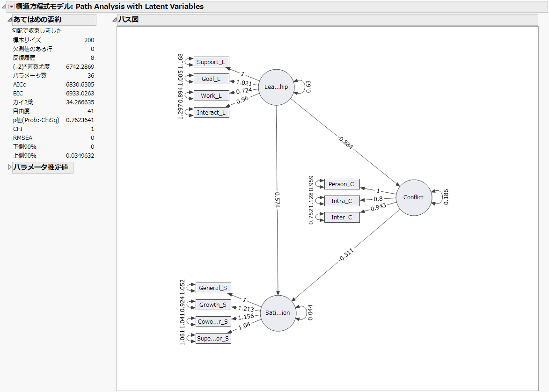Click the -0.311 path coefficient label
The height and width of the screenshot is (392, 549).
(346, 254)
